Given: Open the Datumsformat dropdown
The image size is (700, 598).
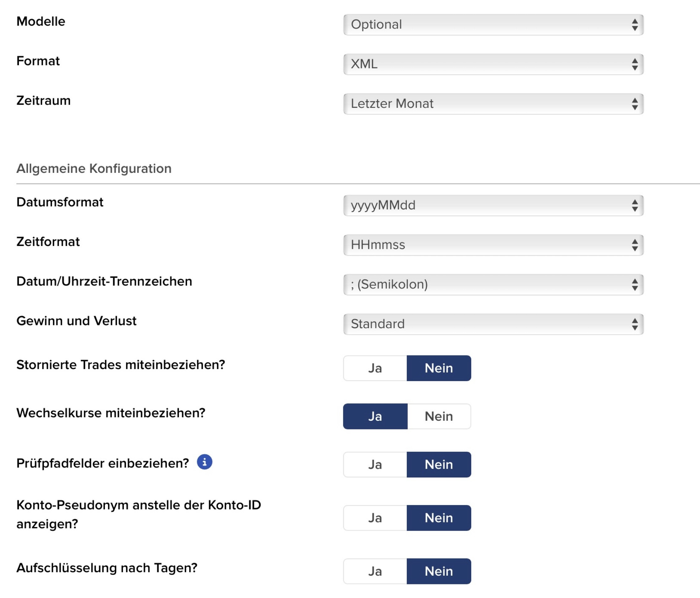Looking at the screenshot, I should [x=493, y=205].
